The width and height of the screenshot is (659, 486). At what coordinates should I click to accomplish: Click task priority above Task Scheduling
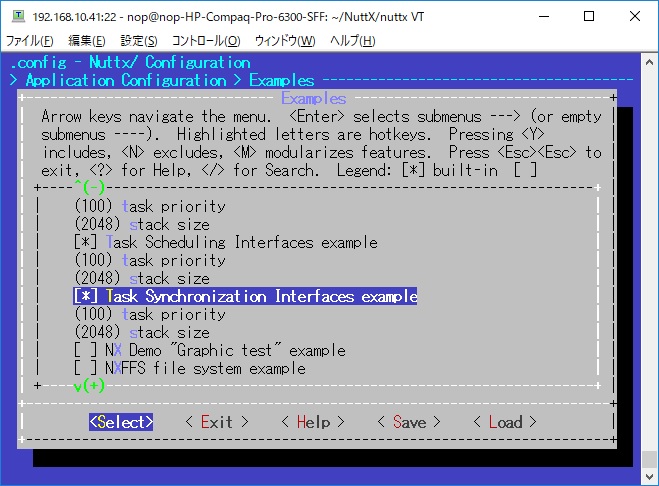click(150, 206)
